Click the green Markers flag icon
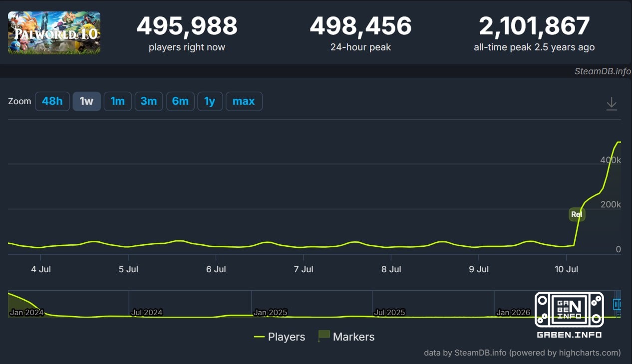This screenshot has width=632, height=364. tap(323, 336)
